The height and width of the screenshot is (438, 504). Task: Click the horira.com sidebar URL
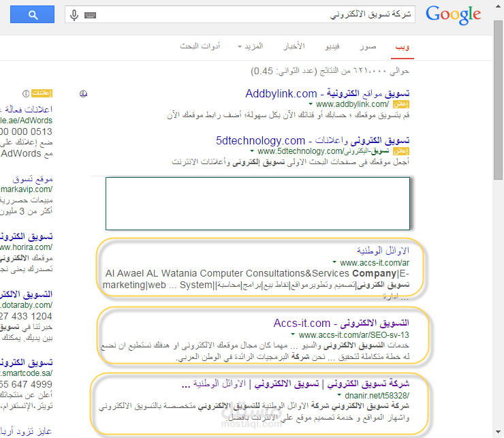27,247
